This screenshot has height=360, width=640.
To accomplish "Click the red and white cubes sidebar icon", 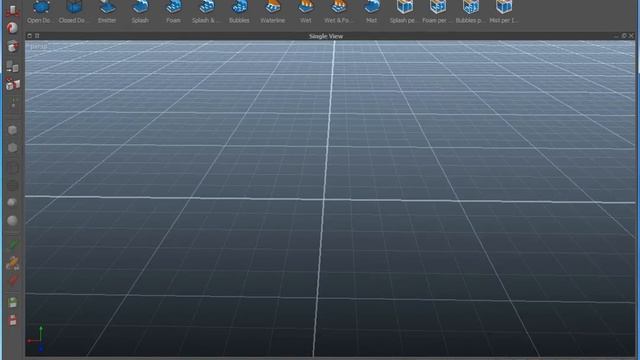I will click(x=13, y=84).
